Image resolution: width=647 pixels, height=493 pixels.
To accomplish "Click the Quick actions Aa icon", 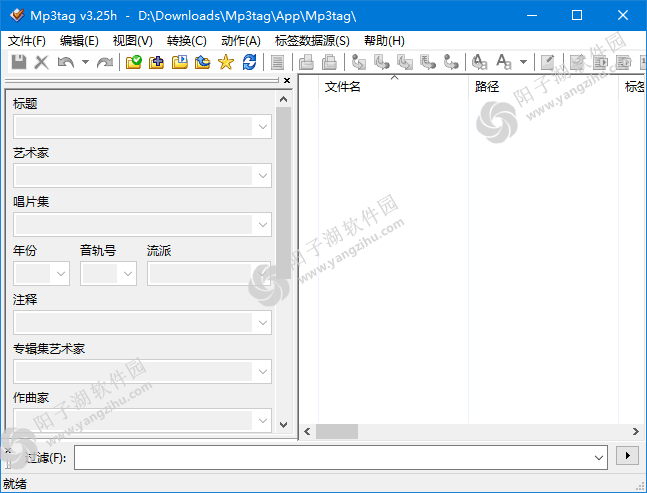I will [x=504, y=62].
